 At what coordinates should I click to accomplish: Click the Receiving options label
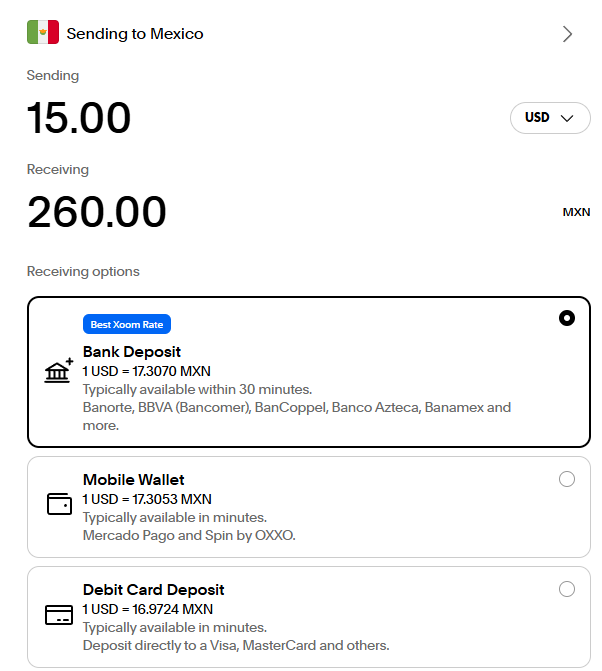[83, 271]
